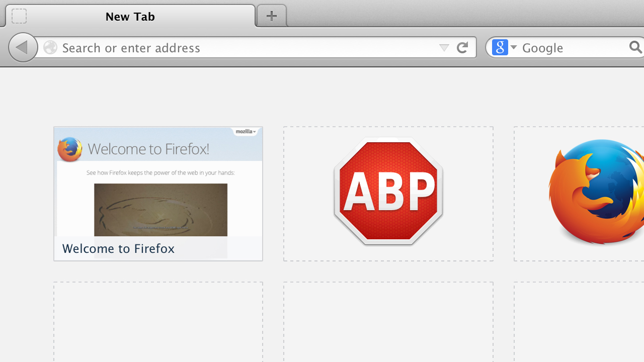Click the Google search engine logo
The width and height of the screenshot is (644, 362).
click(500, 47)
